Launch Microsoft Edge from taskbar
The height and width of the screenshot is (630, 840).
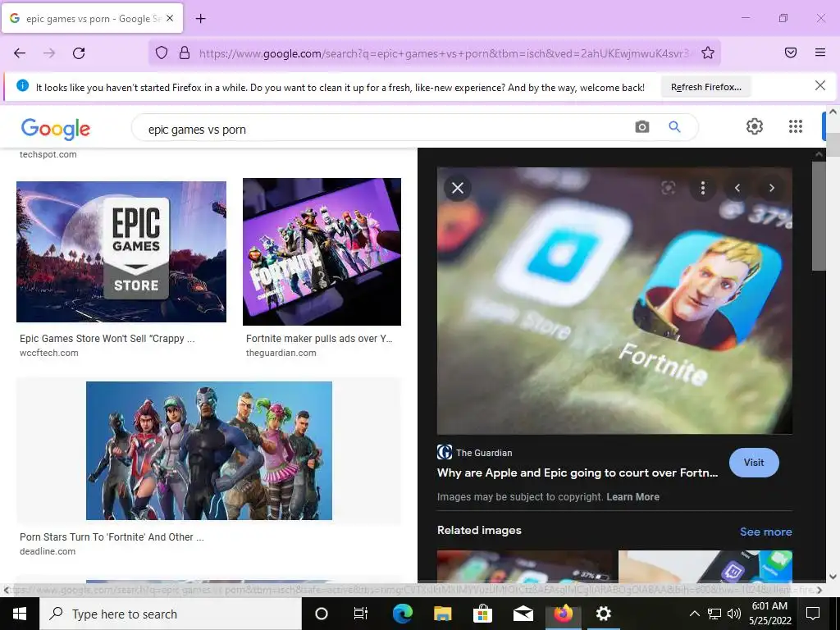tap(402, 614)
